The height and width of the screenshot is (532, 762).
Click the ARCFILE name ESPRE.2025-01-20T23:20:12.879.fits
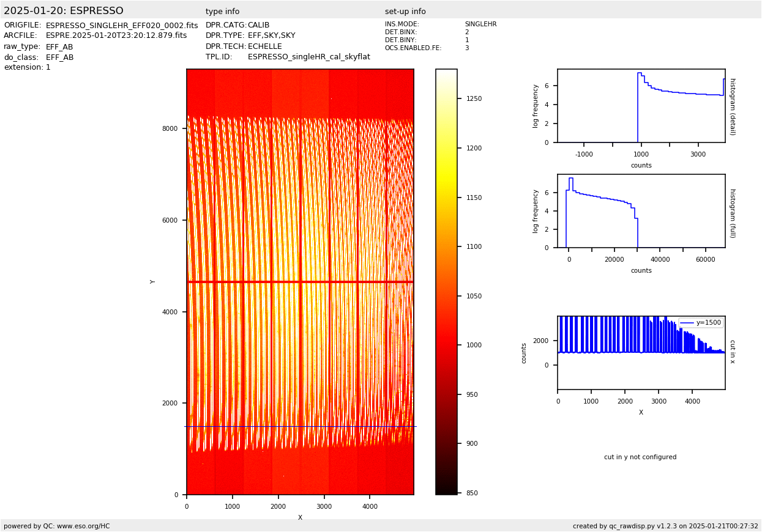click(x=116, y=36)
